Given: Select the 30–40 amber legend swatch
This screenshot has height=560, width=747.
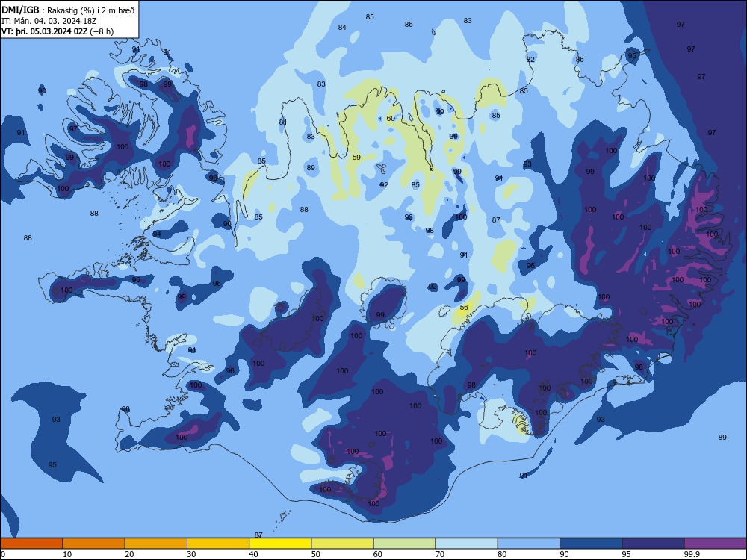Looking at the screenshot, I should pos(218,544).
